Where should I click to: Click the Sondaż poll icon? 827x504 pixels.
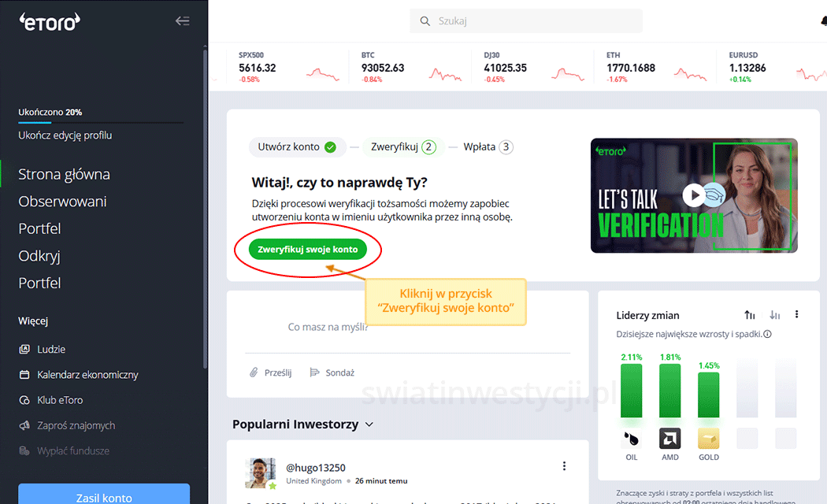pos(314,372)
